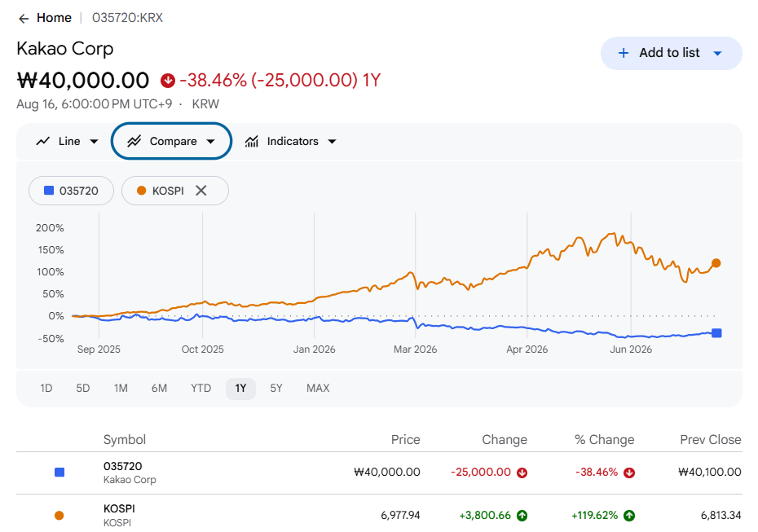Click the plus icon in Add to list

point(624,53)
